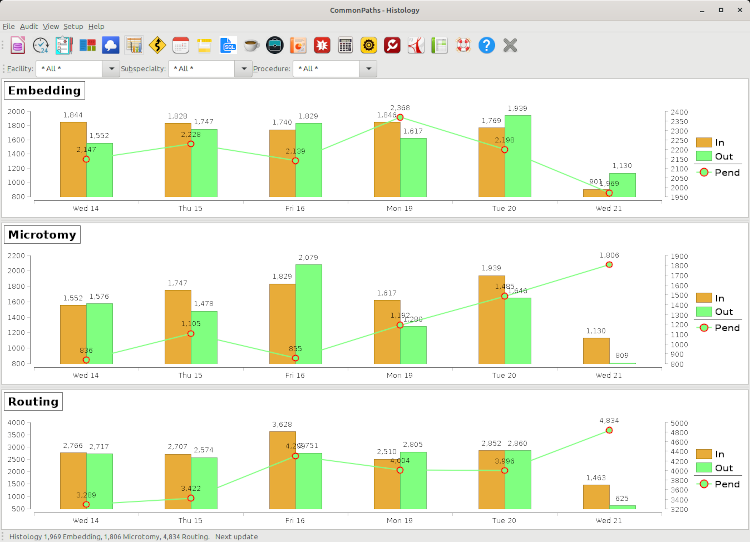This screenshot has width=750, height=542.
Task: Open the Procedure dropdown list
Action: click(369, 69)
